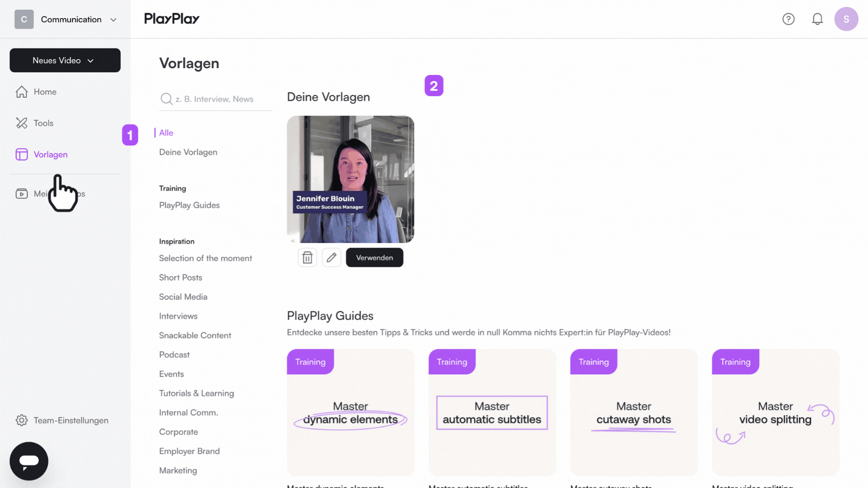Image resolution: width=868 pixels, height=488 pixels.
Task: Click the video player sidebar icon
Action: 22,194
